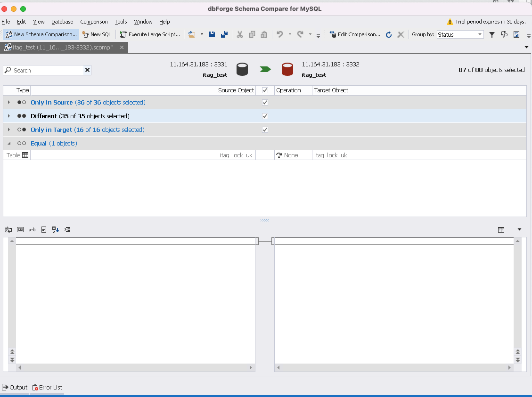Click the Edit Comparison button
The image size is (532, 397).
[355, 34]
